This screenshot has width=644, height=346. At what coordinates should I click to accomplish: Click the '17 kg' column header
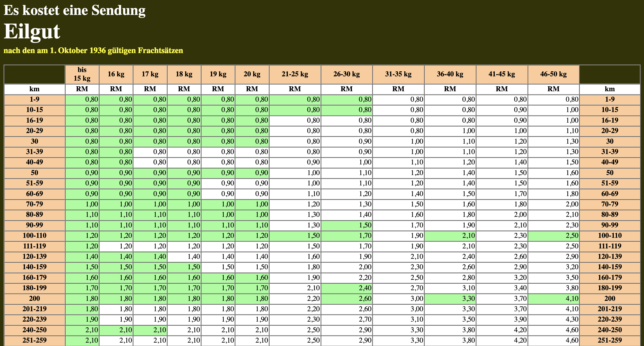[x=150, y=74]
